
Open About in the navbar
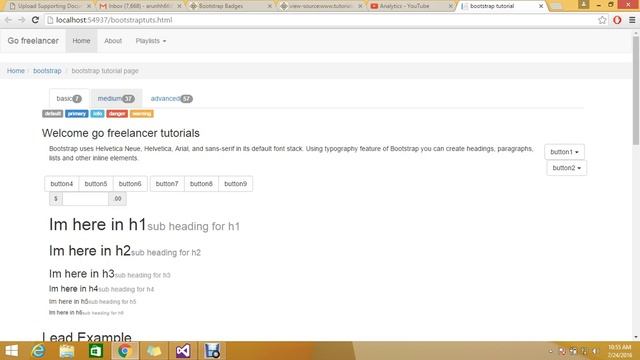(113, 41)
